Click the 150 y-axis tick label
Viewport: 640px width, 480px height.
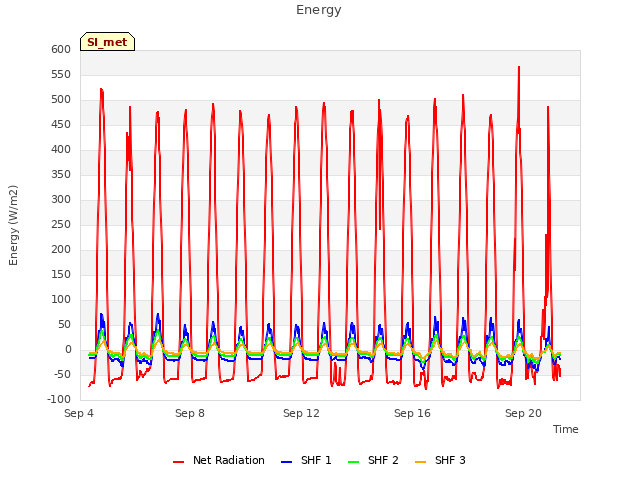[61, 275]
